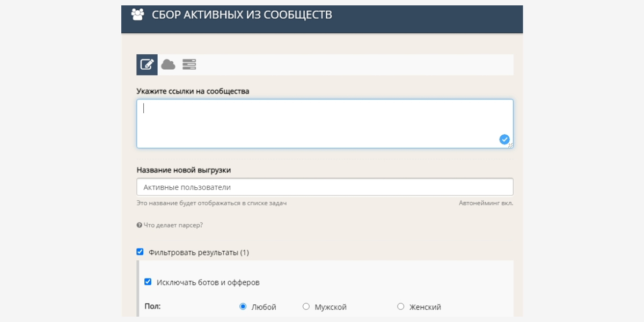Open the server list icon tab
Image resolution: width=644 pixels, height=322 pixels.
click(x=189, y=64)
